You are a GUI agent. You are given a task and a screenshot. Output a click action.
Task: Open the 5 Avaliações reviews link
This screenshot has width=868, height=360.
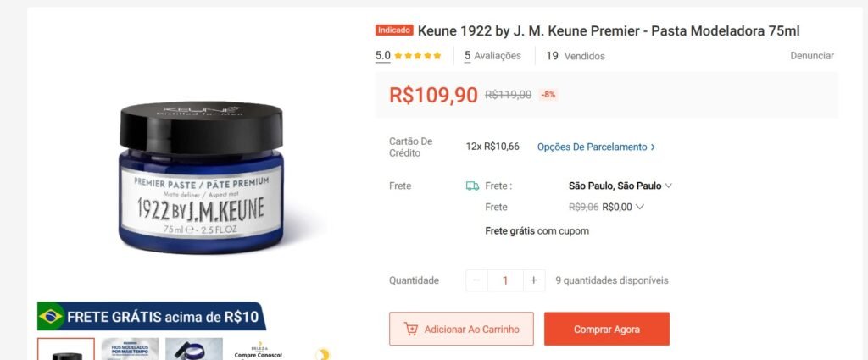(x=492, y=56)
